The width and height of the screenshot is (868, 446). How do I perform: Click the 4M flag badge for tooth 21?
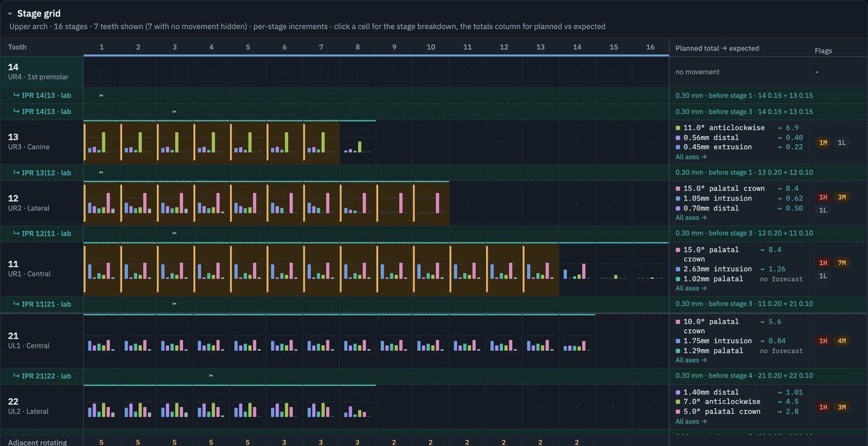click(841, 341)
